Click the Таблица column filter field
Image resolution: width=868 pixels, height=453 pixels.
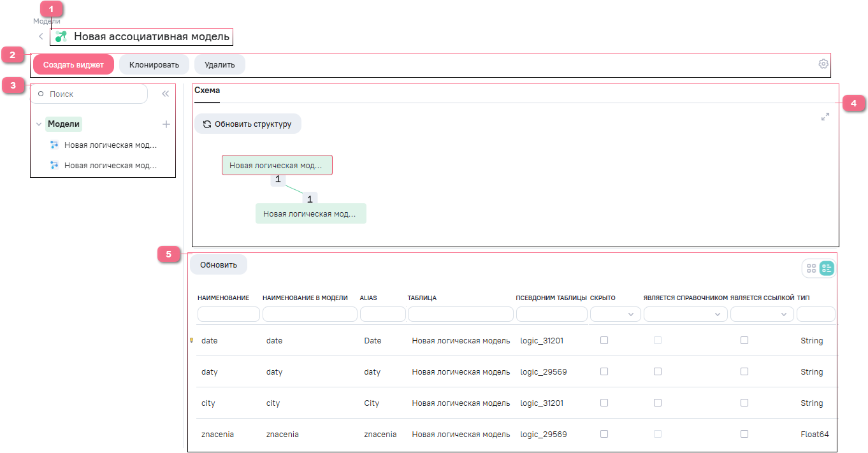coord(461,314)
